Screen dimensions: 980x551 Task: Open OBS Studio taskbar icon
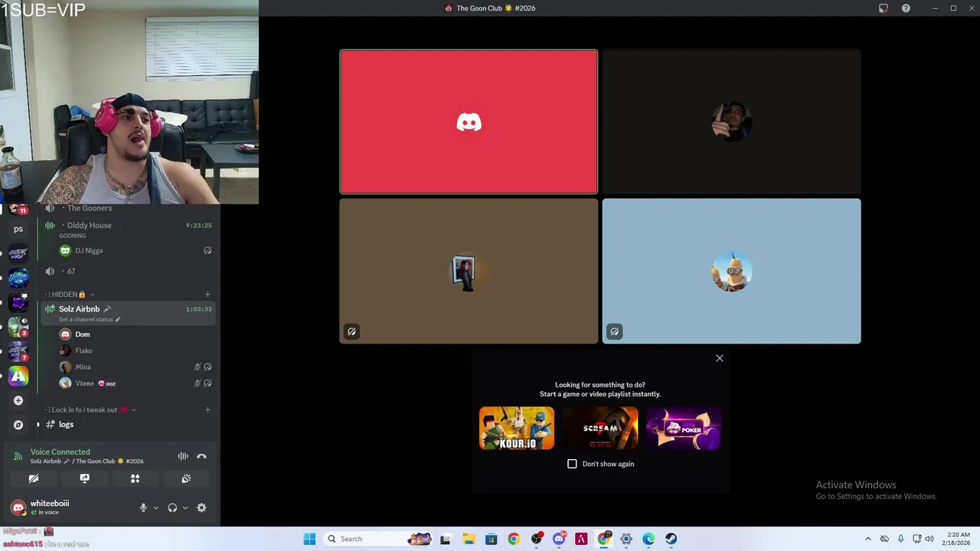(536, 539)
